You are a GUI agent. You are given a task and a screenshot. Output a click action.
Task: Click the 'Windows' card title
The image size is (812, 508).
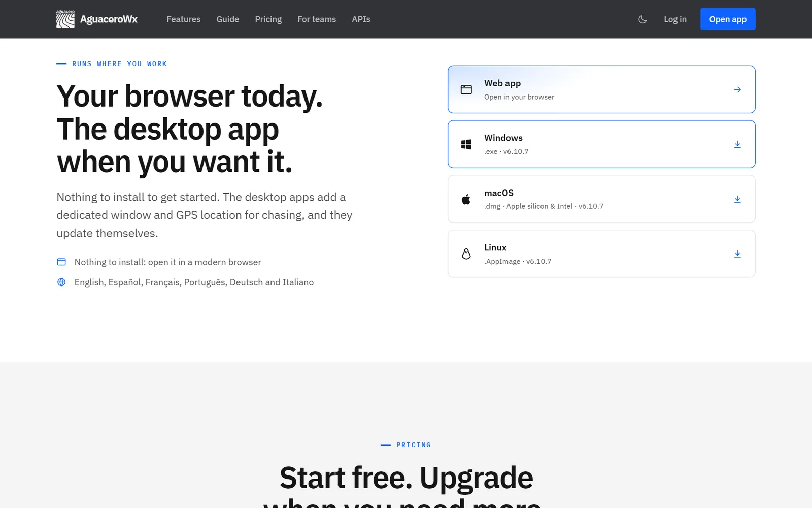[x=503, y=138]
